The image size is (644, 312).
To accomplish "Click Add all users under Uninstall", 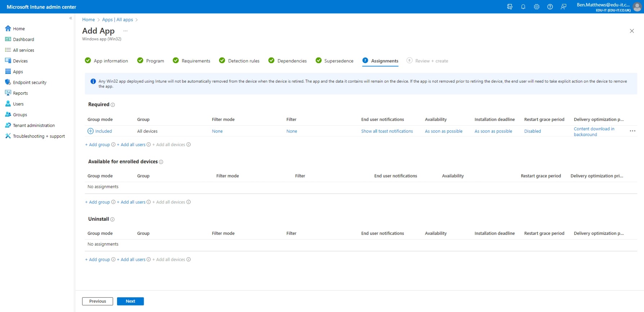I will [131, 259].
